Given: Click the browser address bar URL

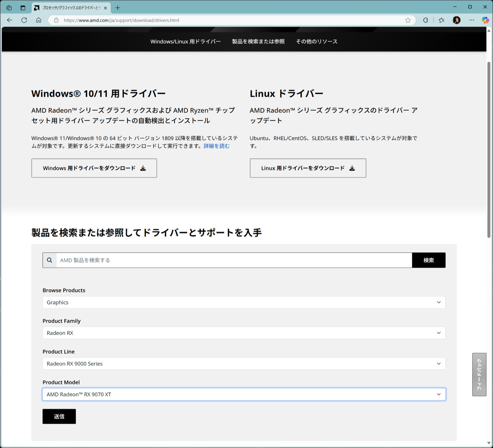Looking at the screenshot, I should coord(121,20).
